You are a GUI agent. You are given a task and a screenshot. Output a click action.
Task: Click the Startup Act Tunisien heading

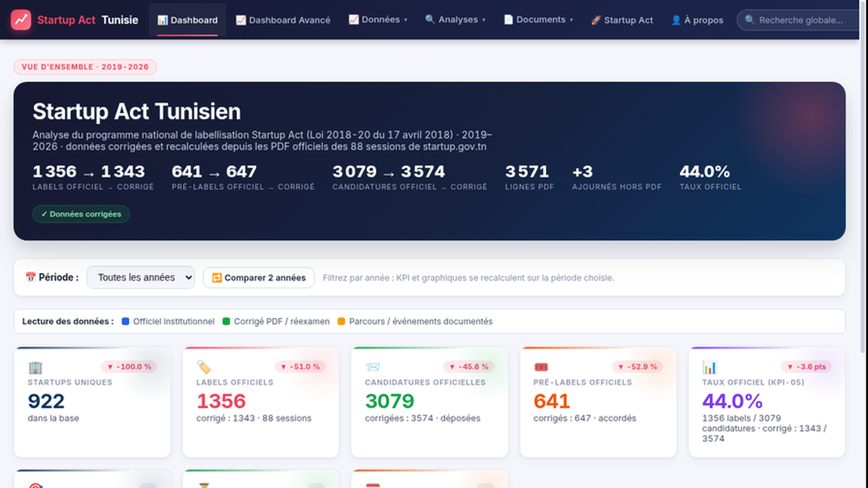tap(137, 111)
